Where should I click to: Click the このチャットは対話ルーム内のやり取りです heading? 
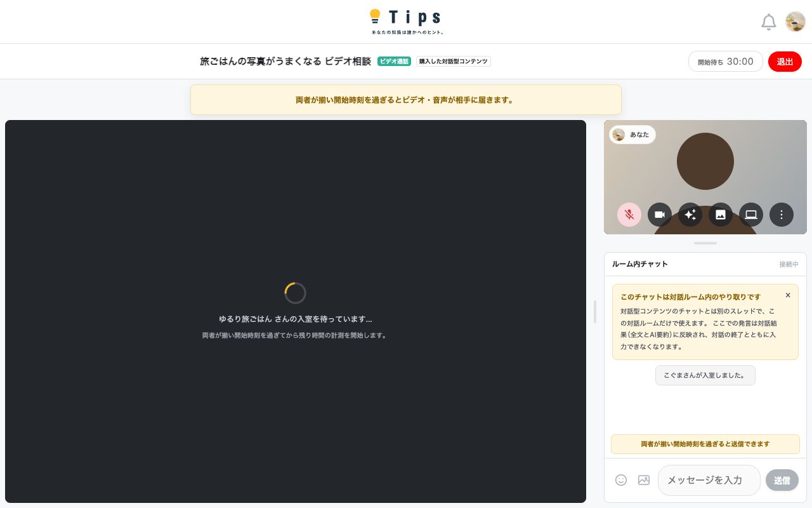[x=690, y=297]
